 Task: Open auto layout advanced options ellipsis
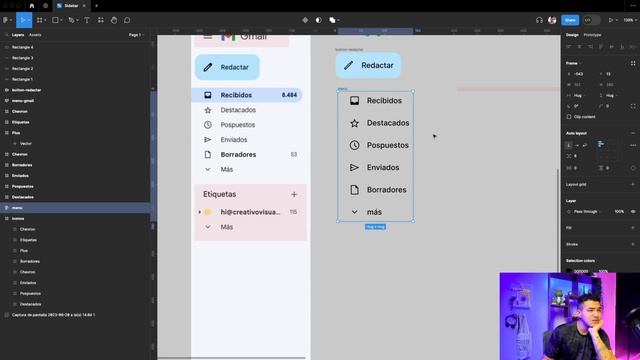[633, 145]
